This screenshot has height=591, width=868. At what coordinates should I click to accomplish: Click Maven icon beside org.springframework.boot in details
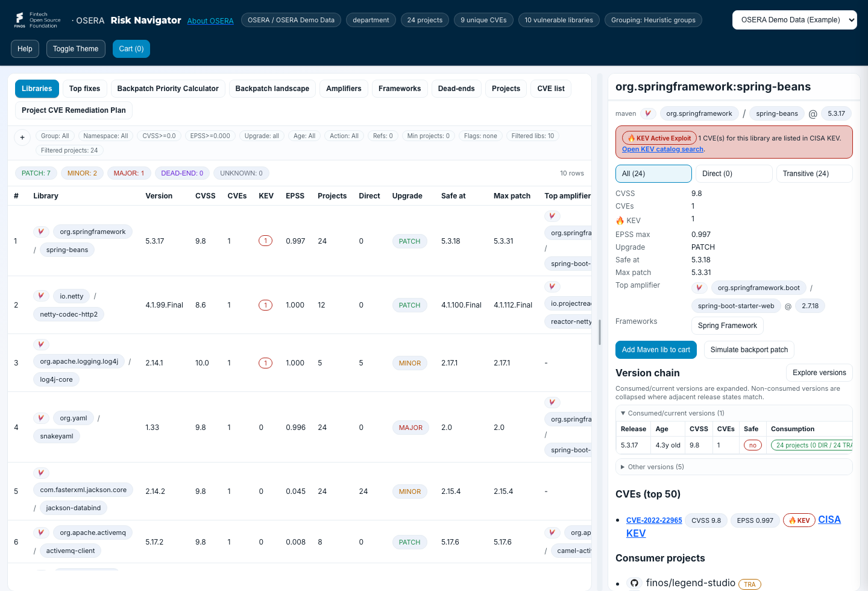pos(699,288)
